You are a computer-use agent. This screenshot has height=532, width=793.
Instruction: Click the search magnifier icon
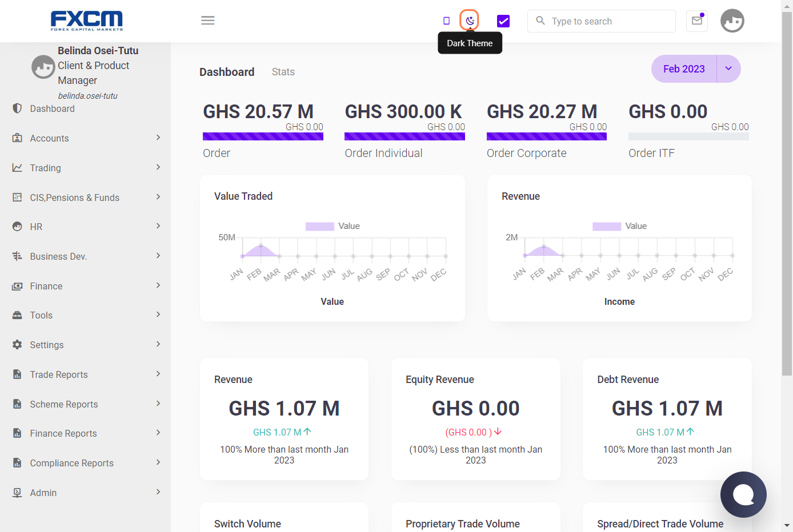[540, 21]
